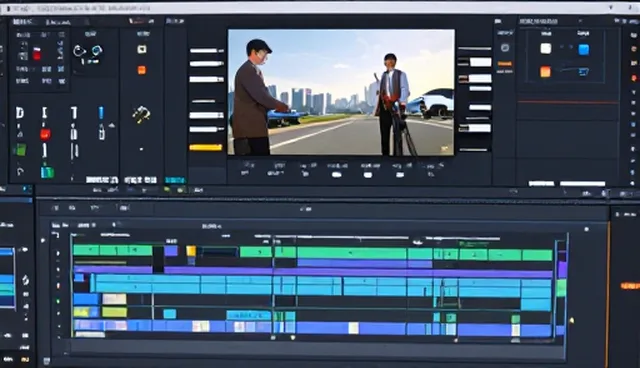
Task: Toggle the green track indicator beside the timeline
Action: 58,301
